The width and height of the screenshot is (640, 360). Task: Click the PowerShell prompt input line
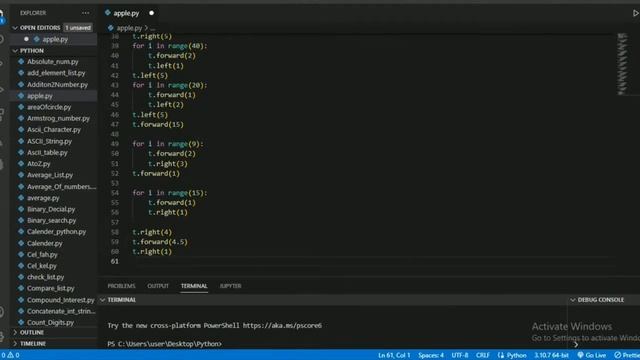(164, 344)
